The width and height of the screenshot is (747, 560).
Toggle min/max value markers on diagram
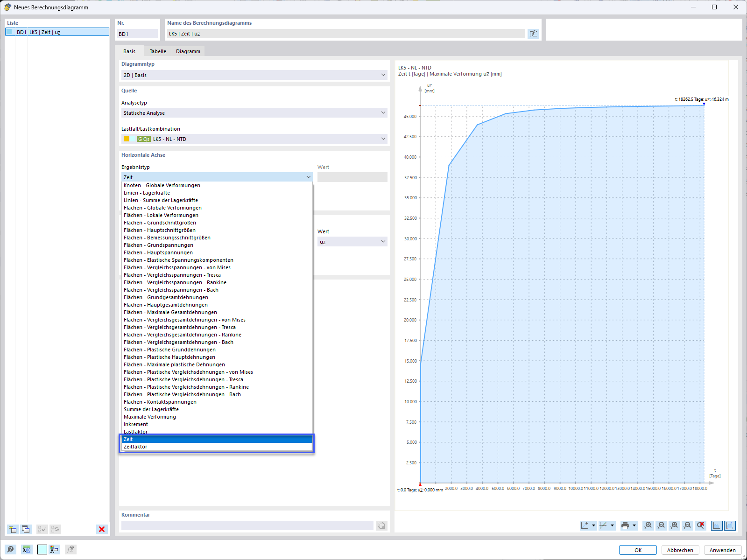(730, 525)
